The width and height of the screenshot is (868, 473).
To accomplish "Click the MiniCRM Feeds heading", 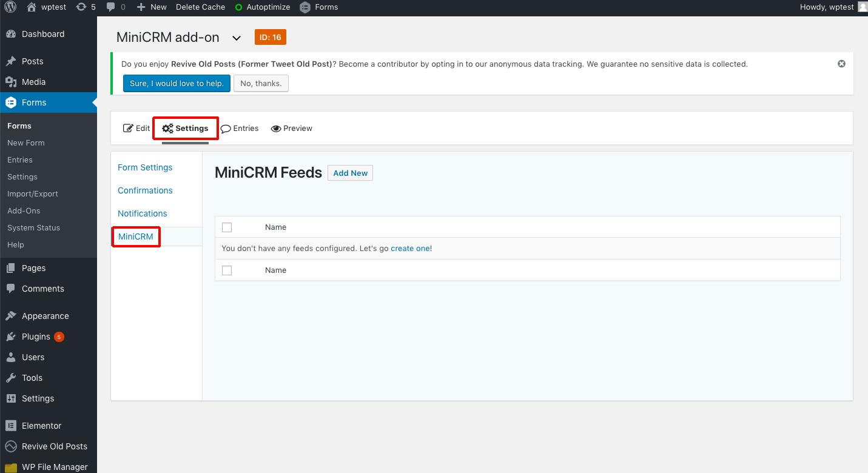I will pyautogui.click(x=268, y=173).
